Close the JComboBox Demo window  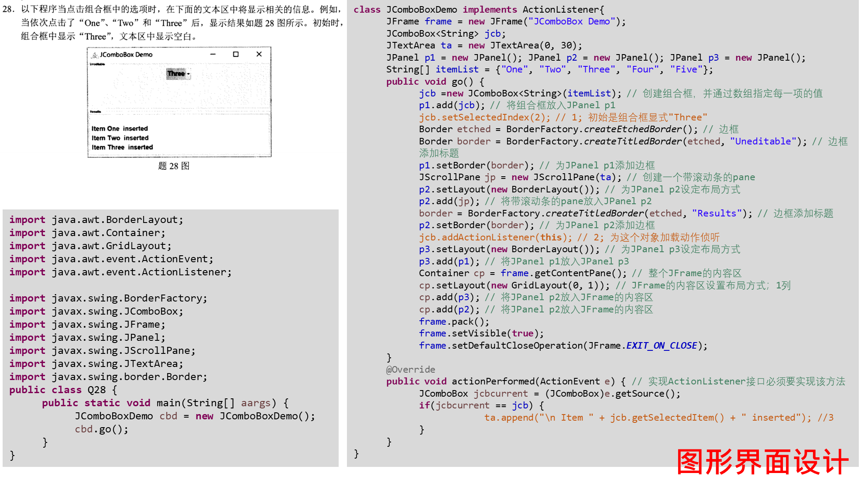pos(259,55)
